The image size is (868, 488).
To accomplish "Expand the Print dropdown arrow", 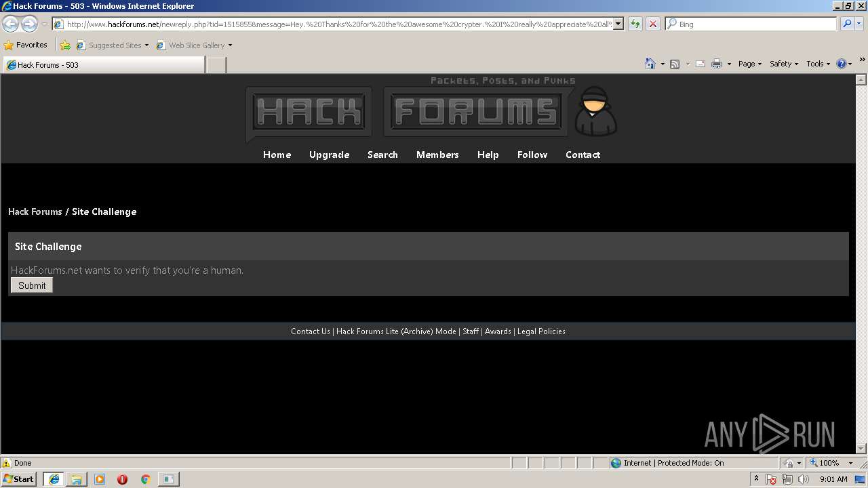I will click(729, 64).
